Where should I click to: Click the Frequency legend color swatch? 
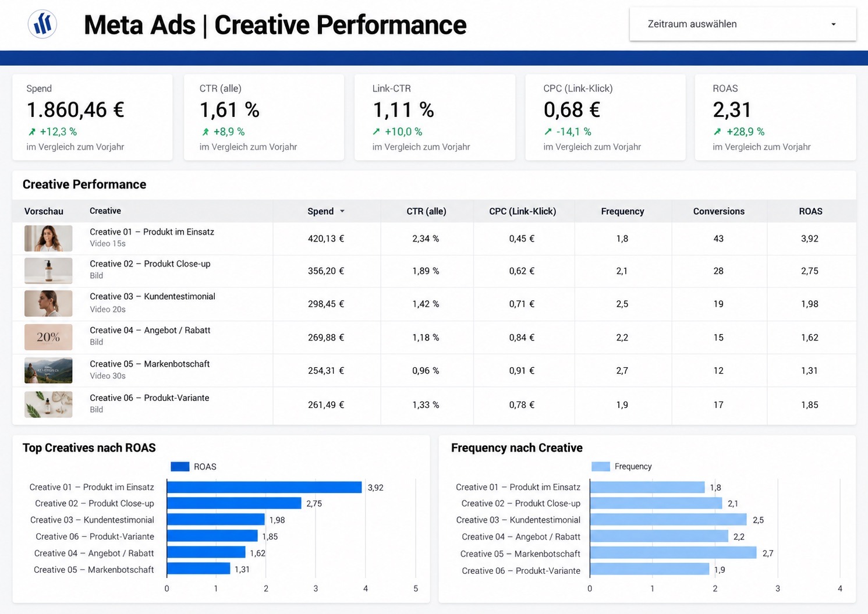point(600,467)
